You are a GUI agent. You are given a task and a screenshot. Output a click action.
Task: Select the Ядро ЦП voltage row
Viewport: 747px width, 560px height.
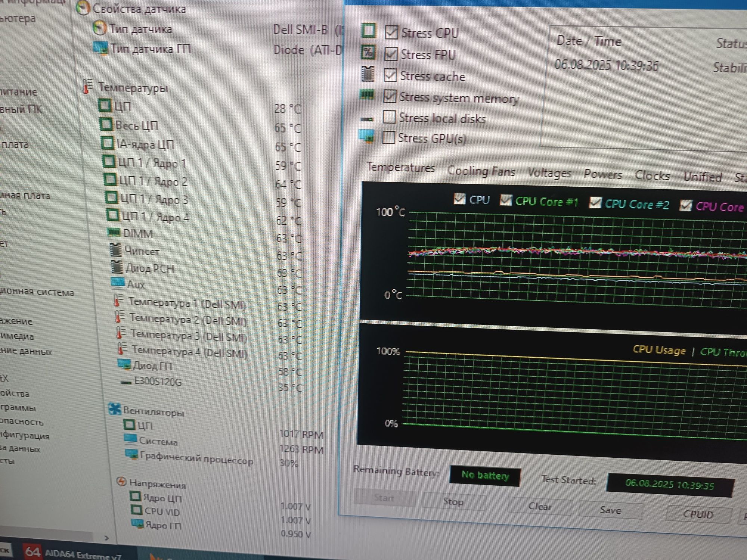click(220, 501)
